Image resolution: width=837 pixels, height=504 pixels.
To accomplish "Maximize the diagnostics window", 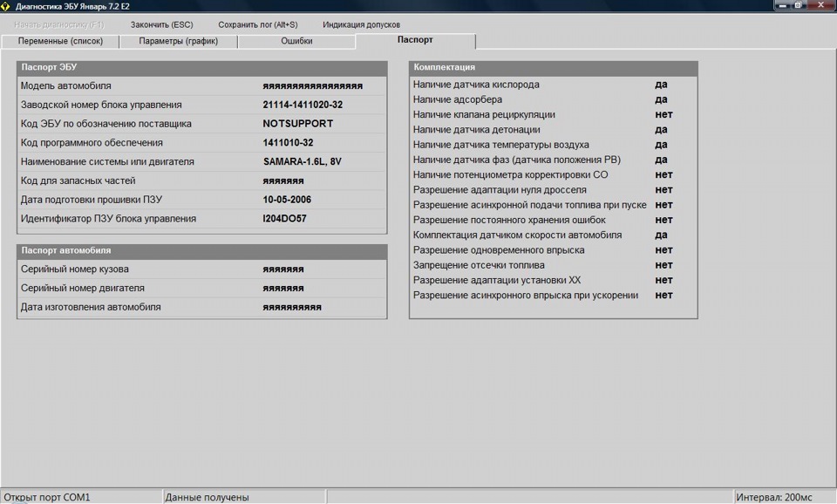I will point(799,5).
